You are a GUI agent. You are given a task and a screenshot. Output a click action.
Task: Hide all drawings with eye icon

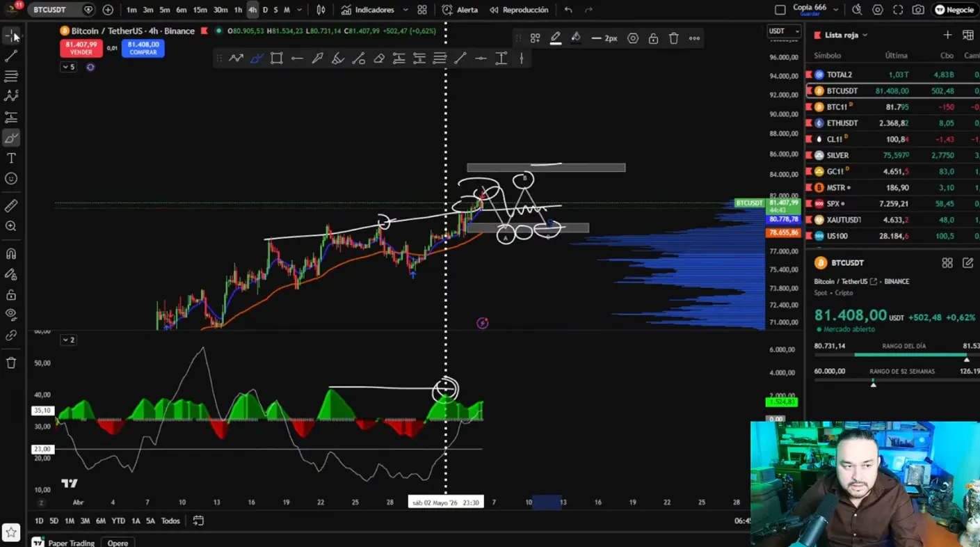tap(11, 315)
